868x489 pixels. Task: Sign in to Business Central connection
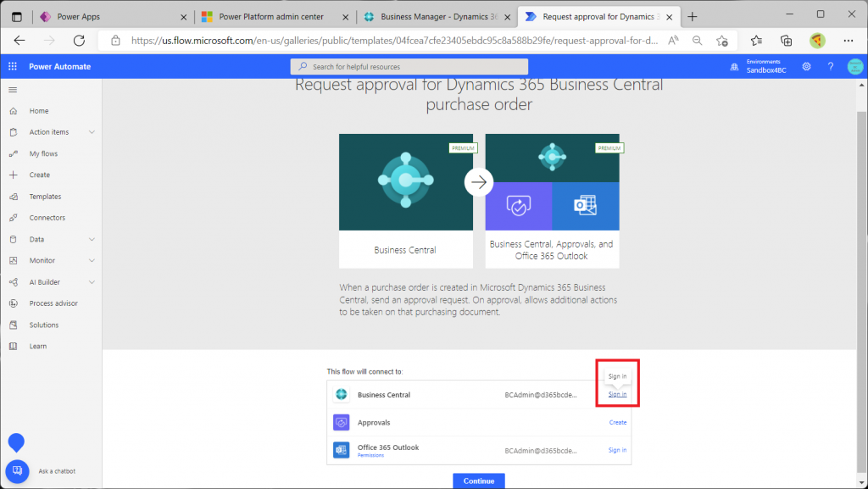(617, 394)
